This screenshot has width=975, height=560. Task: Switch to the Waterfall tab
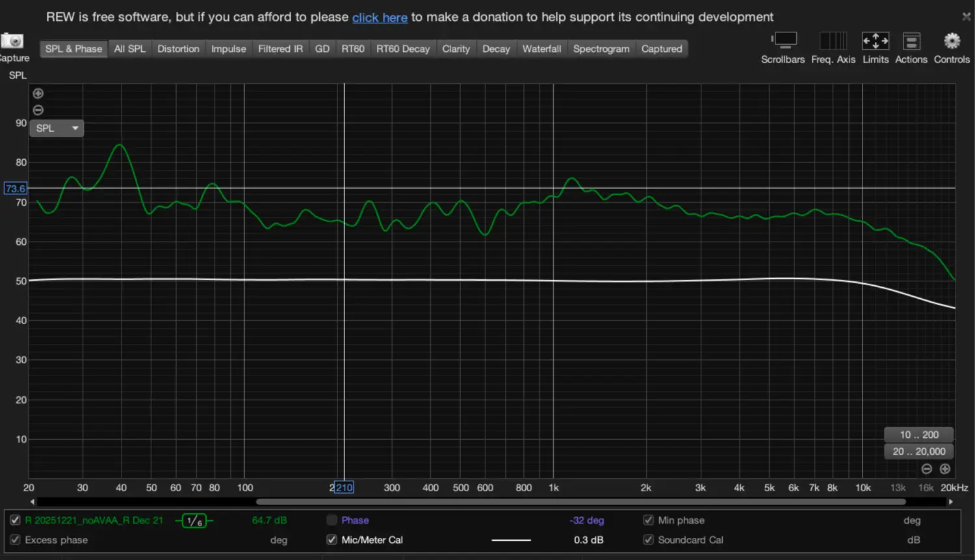[541, 49]
